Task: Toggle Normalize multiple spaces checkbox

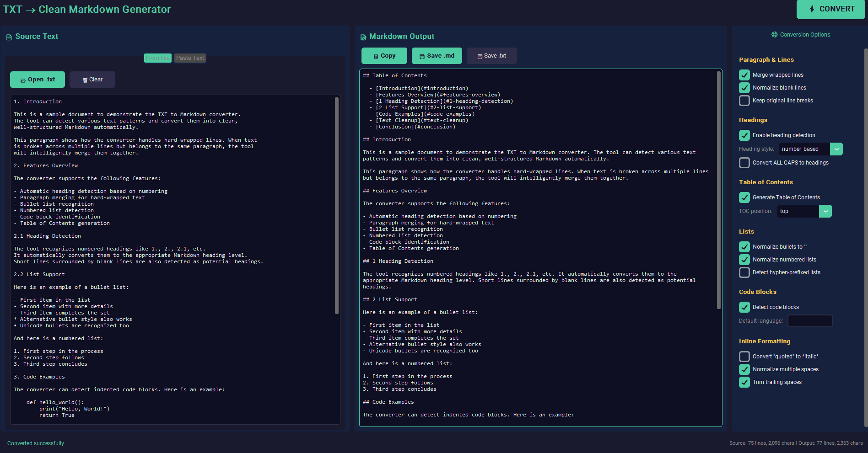Action: click(x=744, y=369)
